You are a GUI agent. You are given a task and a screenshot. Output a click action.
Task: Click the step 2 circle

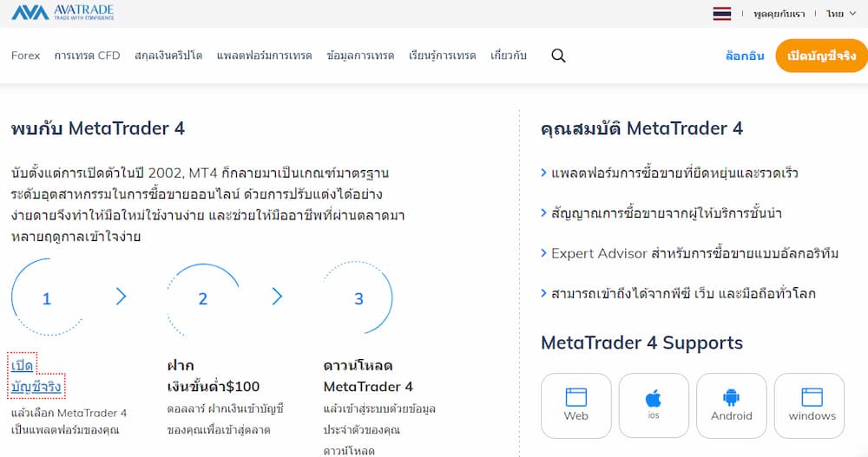(202, 299)
